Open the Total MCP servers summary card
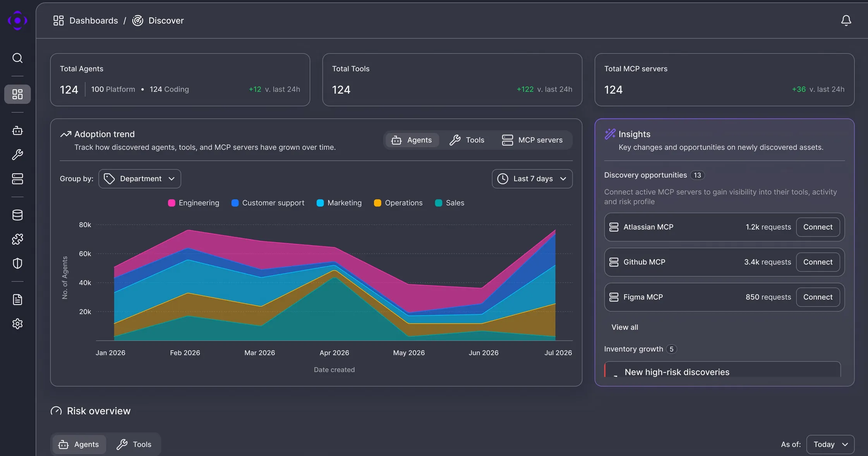 click(x=724, y=80)
